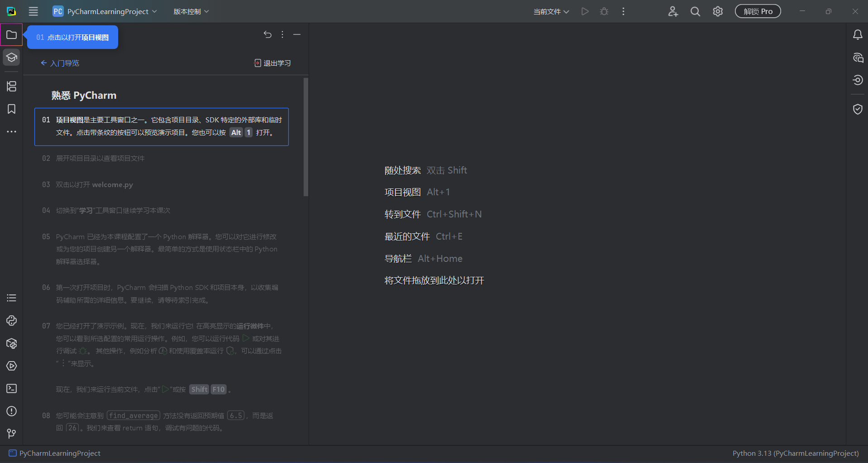Open the 版本控制 dropdown

click(x=191, y=11)
